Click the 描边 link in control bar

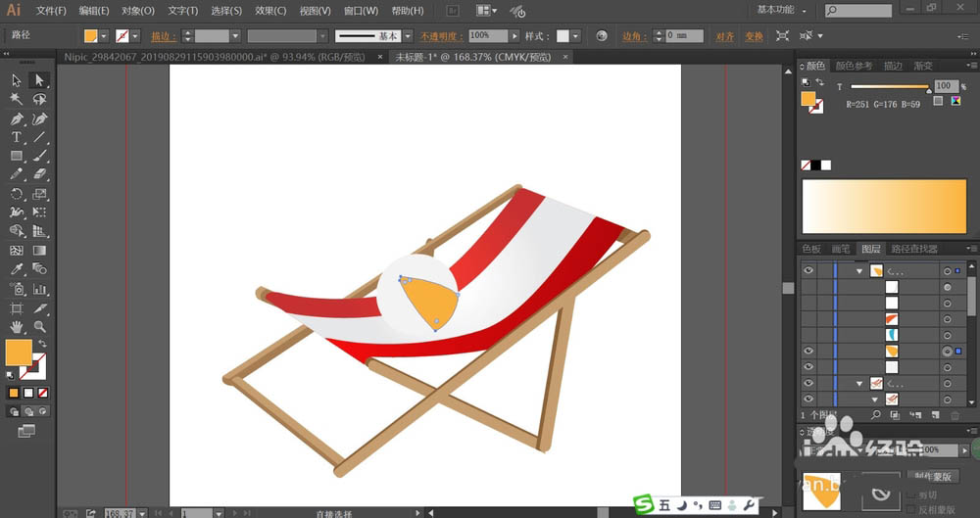(x=164, y=36)
